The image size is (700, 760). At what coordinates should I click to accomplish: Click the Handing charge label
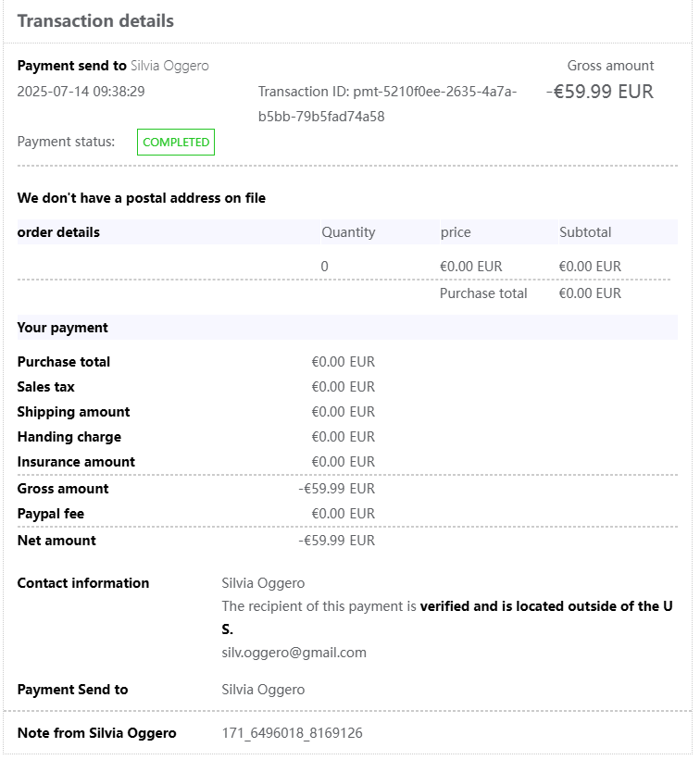pyautogui.click(x=69, y=437)
